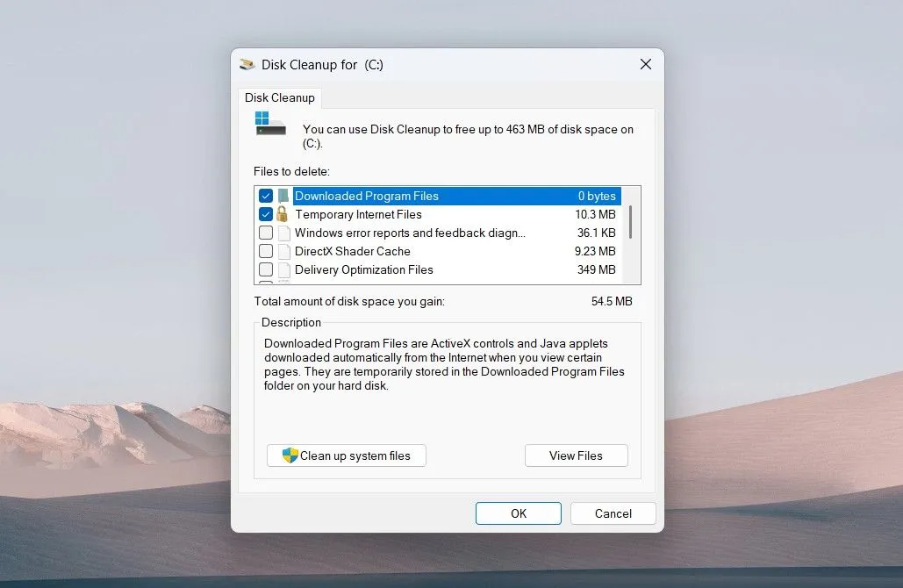Click the files list vertical scrollbar thumb

631,222
